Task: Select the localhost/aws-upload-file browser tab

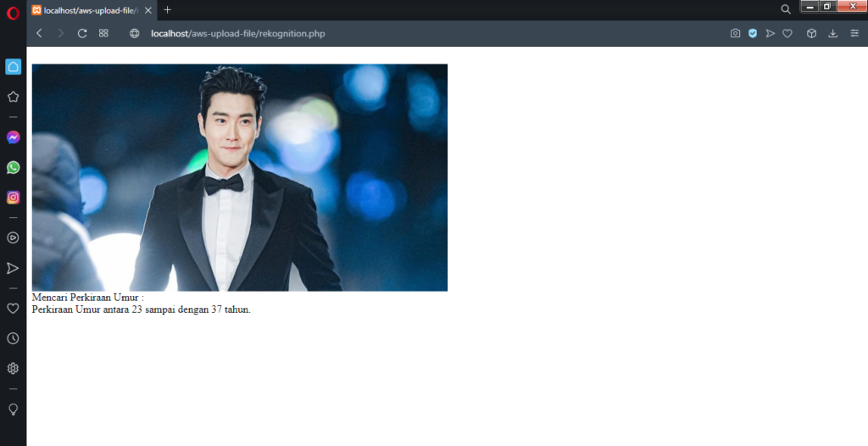Action: point(92,10)
